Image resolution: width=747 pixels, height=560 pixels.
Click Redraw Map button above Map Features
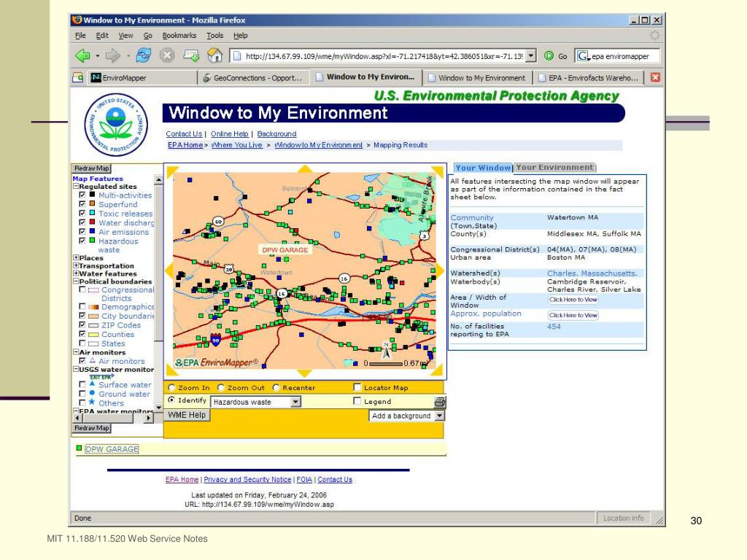click(x=92, y=168)
